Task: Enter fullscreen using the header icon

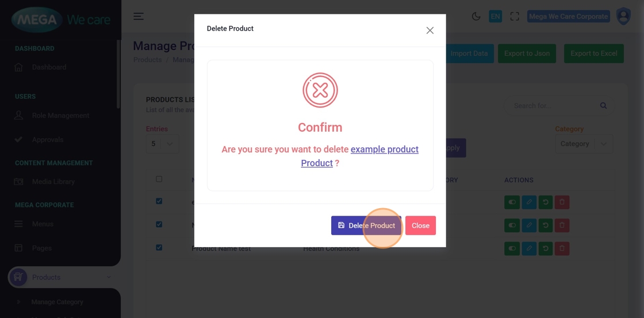Action: [515, 17]
